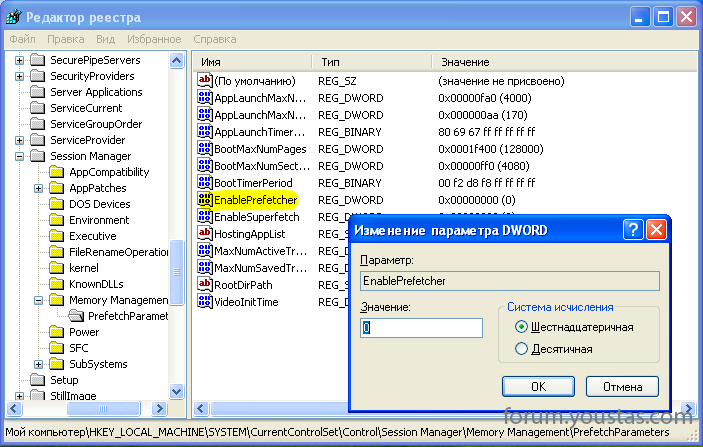703x447 pixels.
Task: Select the 0x00000000 (0) value of EnablePrefetcher
Action: click(477, 200)
